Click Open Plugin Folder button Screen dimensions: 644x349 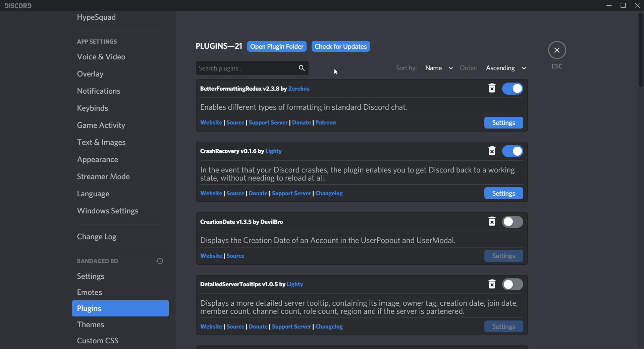coord(277,46)
